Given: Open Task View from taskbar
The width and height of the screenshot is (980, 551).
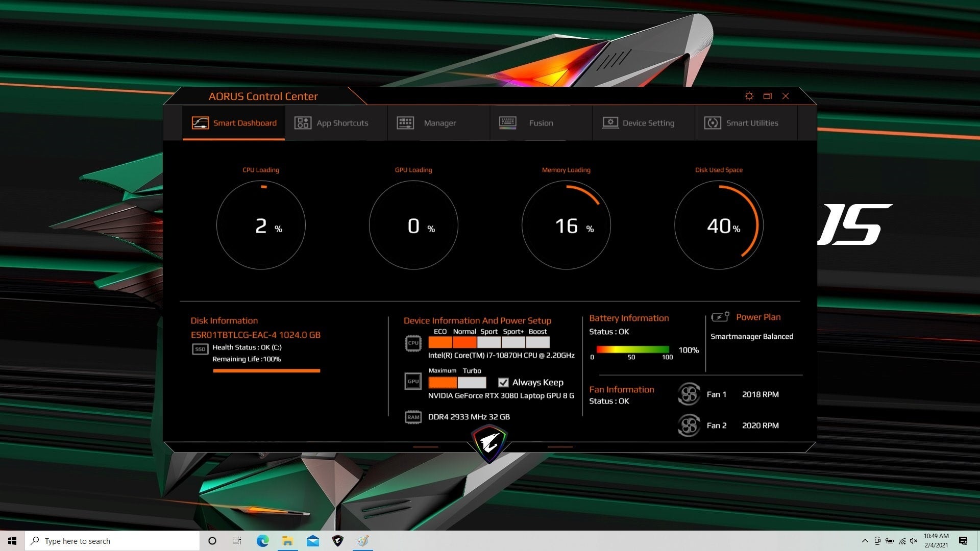Looking at the screenshot, I should [x=237, y=541].
